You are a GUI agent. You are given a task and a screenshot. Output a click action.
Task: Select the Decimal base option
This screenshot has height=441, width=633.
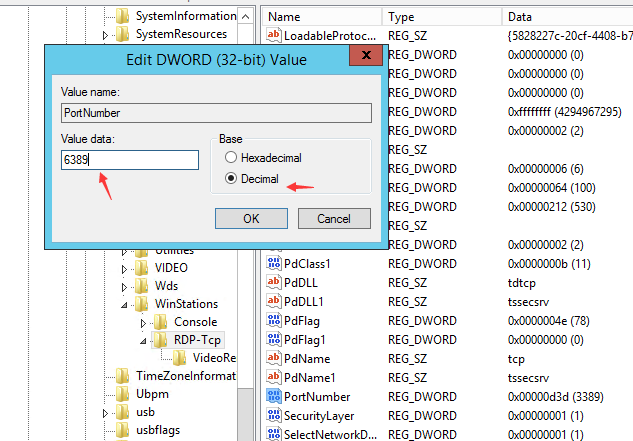point(232,179)
